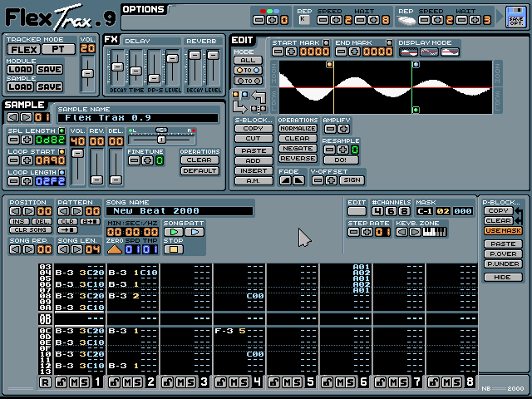The height and width of the screenshot is (399, 532).
Task: Increase Amplify with the plus button
Action: click(343, 129)
